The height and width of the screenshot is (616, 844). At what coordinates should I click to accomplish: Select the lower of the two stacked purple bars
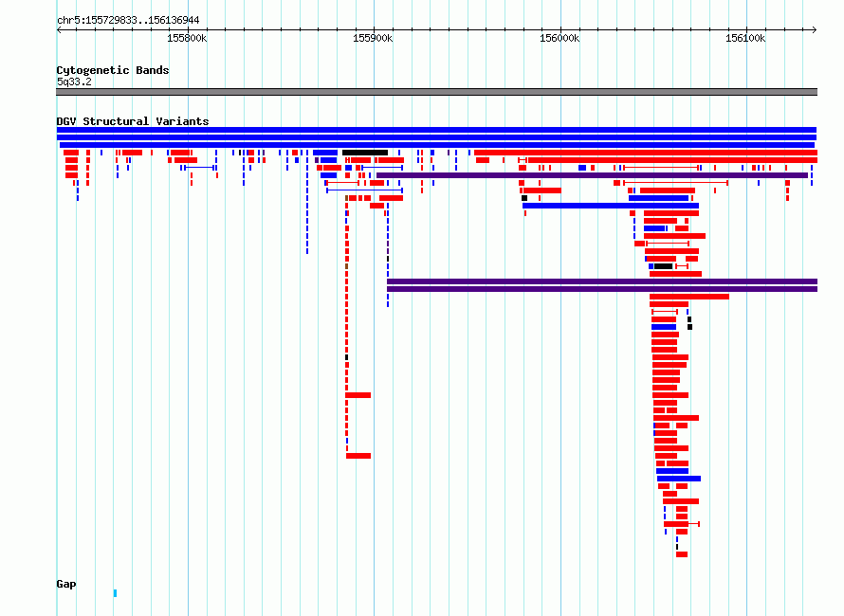(602, 289)
